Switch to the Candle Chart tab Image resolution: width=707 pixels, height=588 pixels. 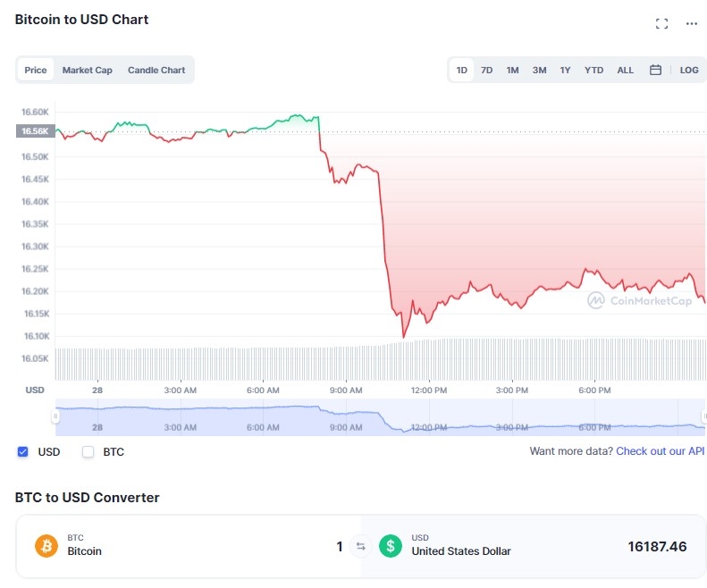(156, 70)
